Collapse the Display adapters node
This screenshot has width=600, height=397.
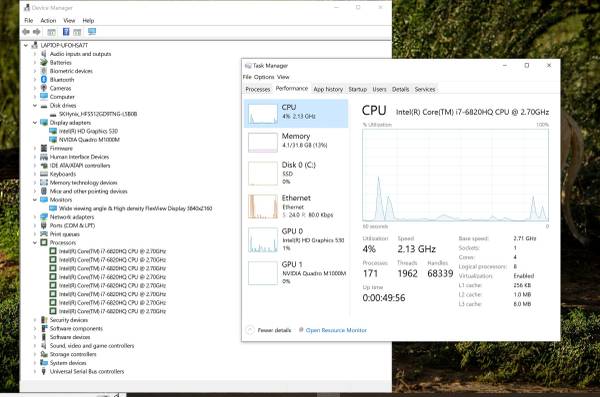35,123
